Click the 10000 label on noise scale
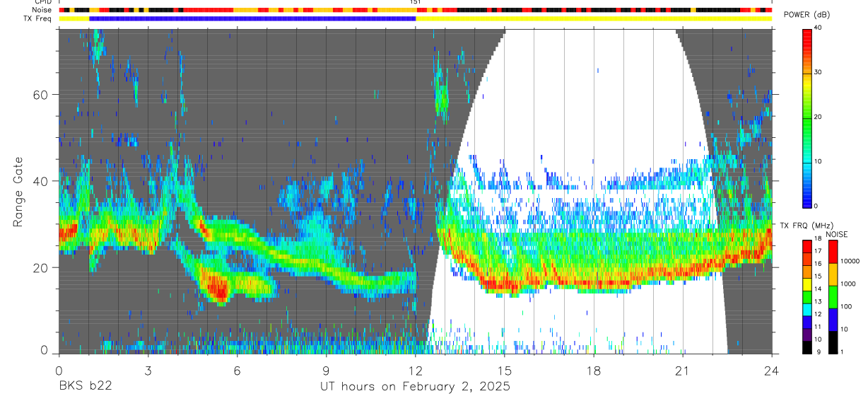The width and height of the screenshot is (868, 401). click(x=849, y=261)
